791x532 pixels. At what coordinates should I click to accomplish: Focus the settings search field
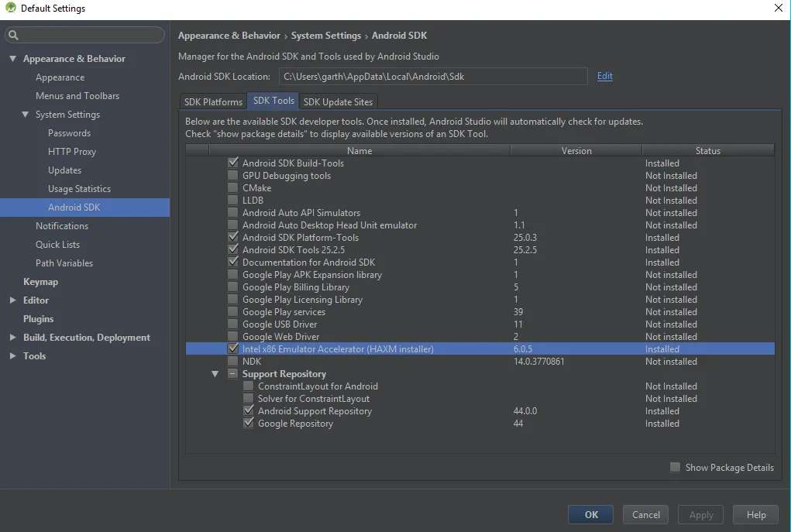coord(84,35)
